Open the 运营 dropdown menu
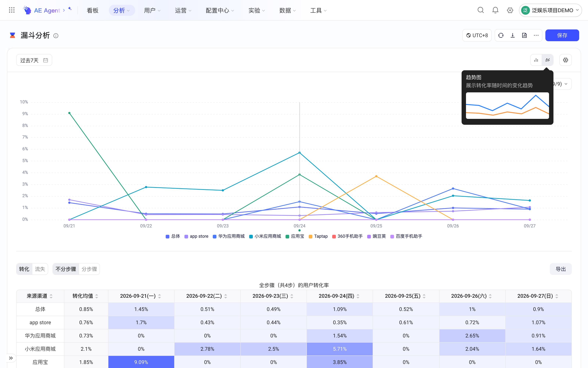 (x=183, y=10)
